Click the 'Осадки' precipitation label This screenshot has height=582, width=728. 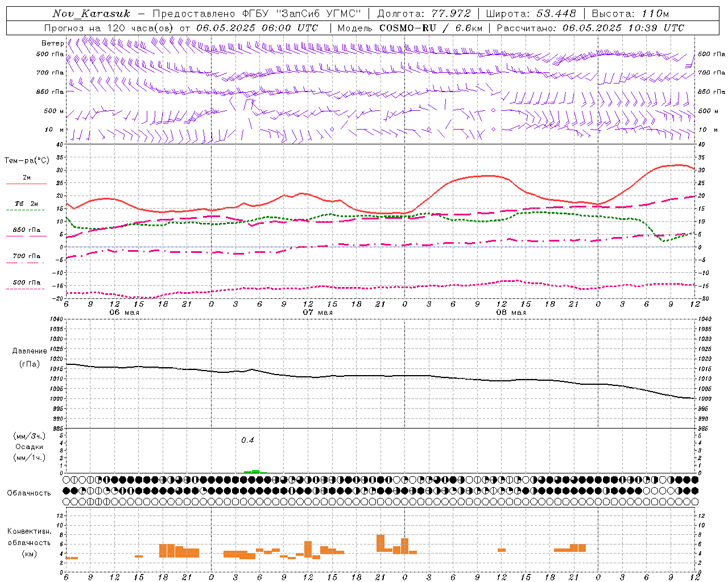pyautogui.click(x=30, y=447)
